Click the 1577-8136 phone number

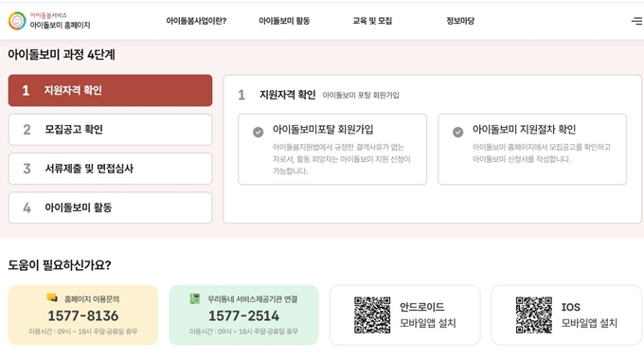[83, 315]
